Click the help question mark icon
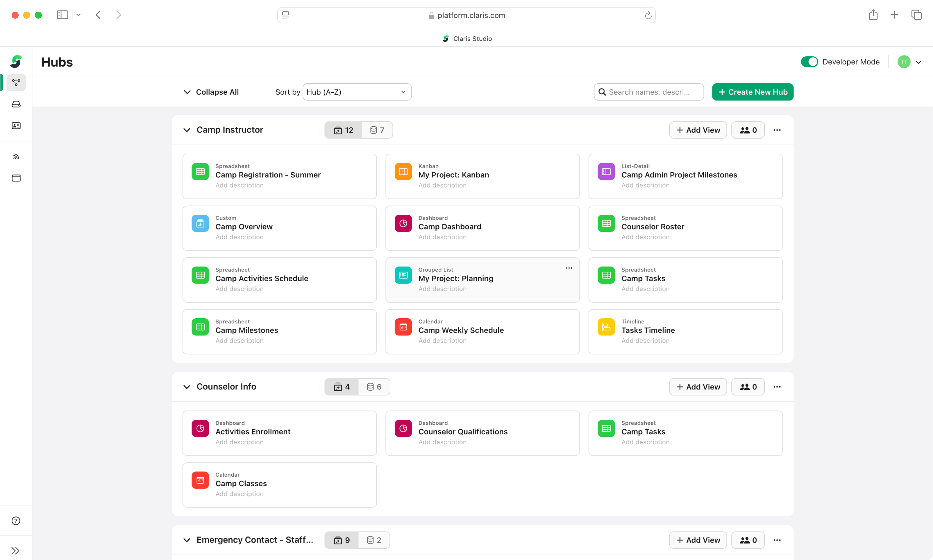933x560 pixels. point(16,521)
